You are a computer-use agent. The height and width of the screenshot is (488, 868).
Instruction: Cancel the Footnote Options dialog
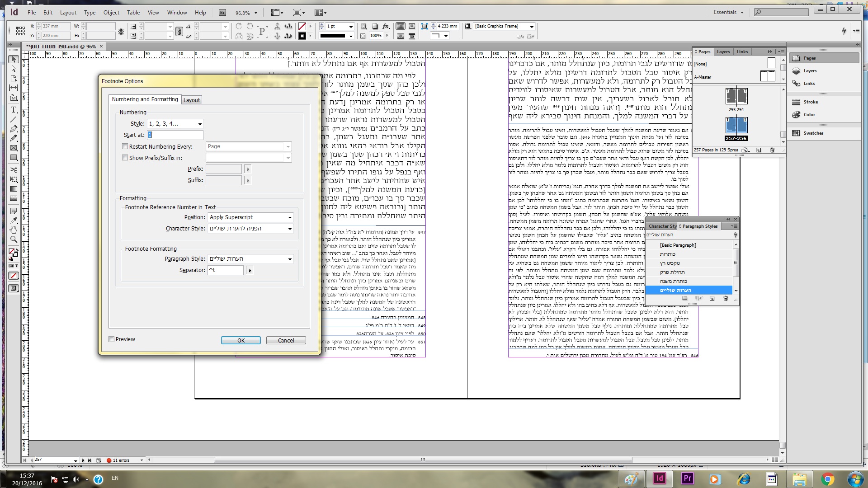[286, 340]
